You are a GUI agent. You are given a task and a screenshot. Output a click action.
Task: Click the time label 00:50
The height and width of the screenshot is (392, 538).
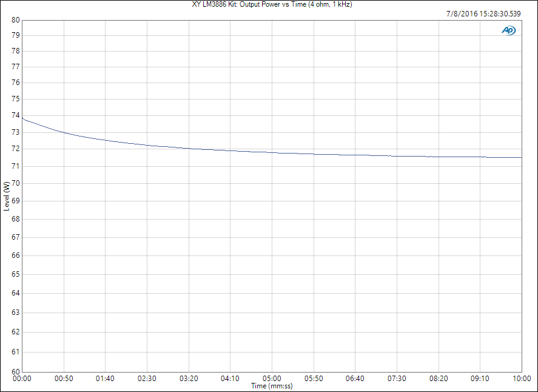click(x=64, y=378)
